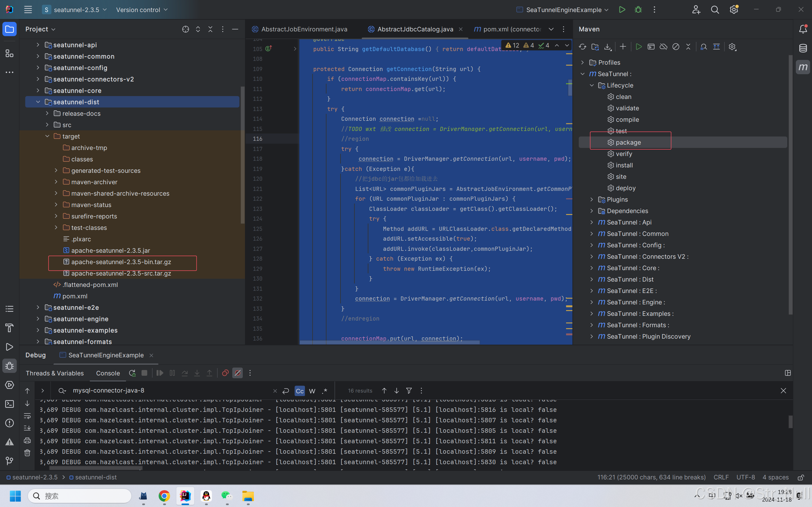Screen dimensions: 812x507
Task: Collapse the target folder
Action: [x=47, y=136]
